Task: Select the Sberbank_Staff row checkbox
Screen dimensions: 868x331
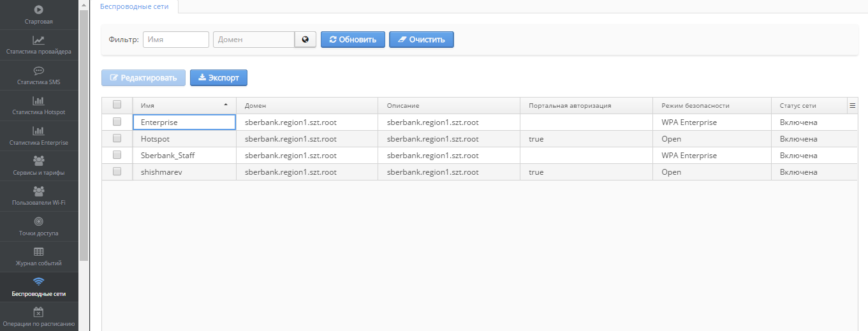Action: (117, 155)
